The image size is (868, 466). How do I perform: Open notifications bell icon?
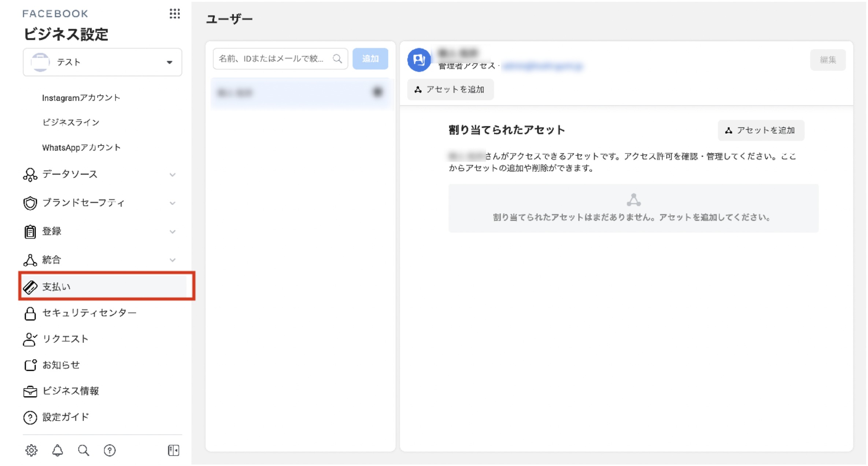coord(58,450)
